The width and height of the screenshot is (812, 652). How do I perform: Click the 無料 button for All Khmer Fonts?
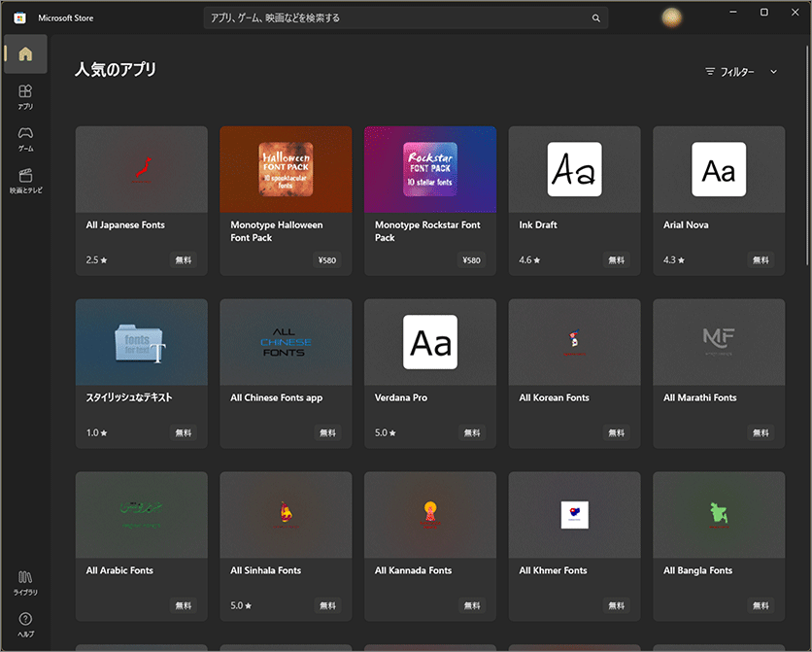click(x=616, y=605)
